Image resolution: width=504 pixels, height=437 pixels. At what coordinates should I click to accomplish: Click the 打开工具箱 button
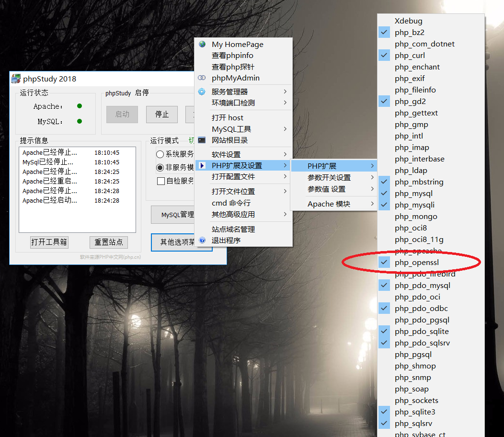click(49, 242)
